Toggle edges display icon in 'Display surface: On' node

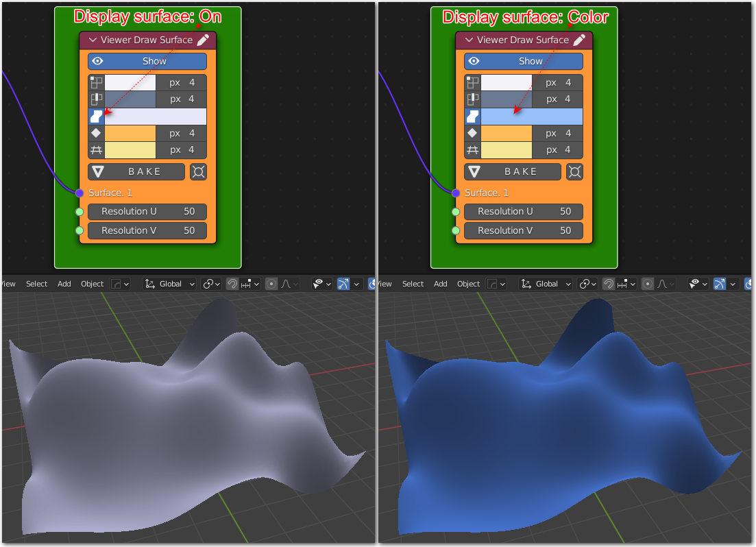pos(97,99)
